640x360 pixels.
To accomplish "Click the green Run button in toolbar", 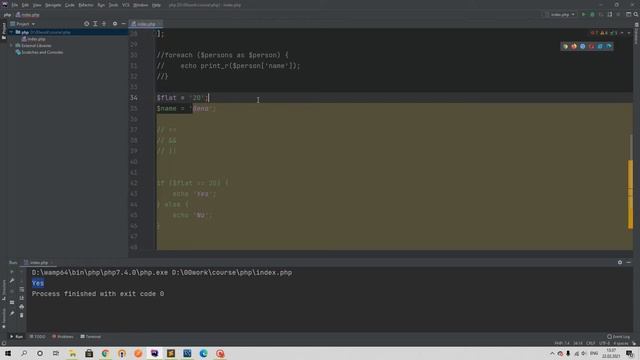I will [x=584, y=14].
